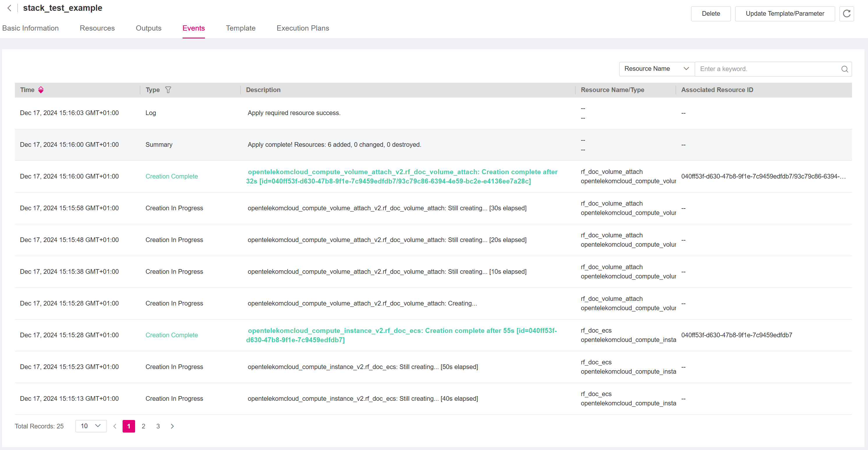Open the page size dropdown showing 10

[91, 426]
